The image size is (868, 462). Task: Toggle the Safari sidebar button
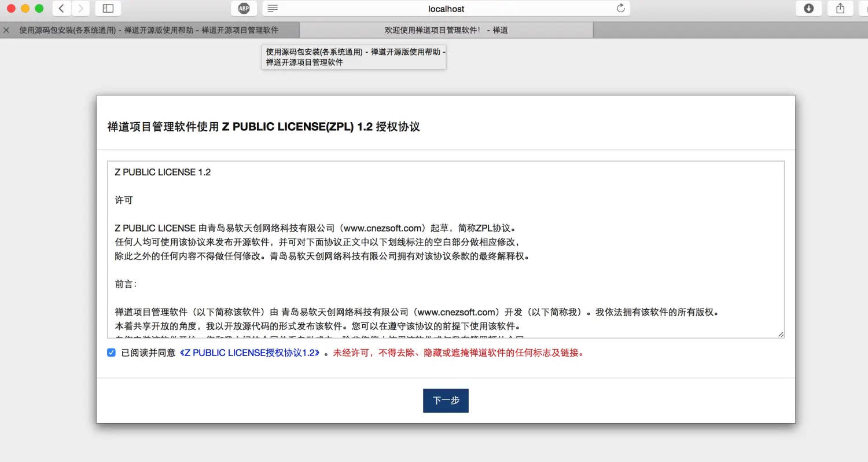[x=108, y=9]
